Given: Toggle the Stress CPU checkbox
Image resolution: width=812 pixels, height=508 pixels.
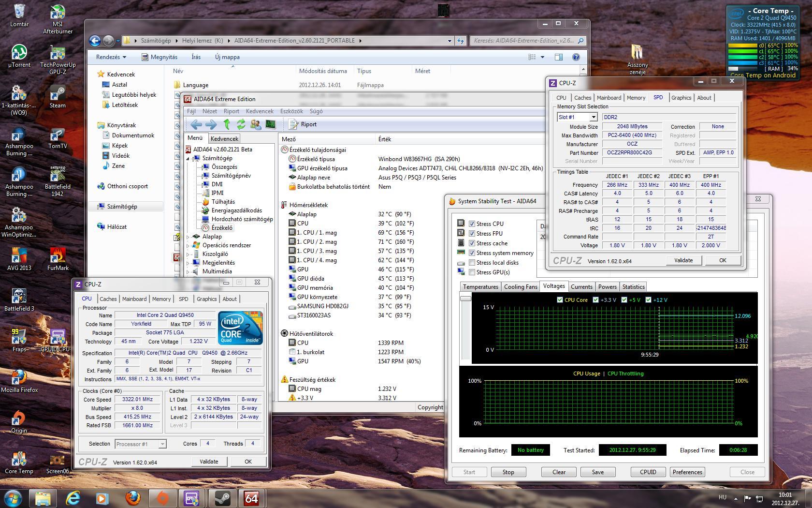Looking at the screenshot, I should (x=472, y=224).
